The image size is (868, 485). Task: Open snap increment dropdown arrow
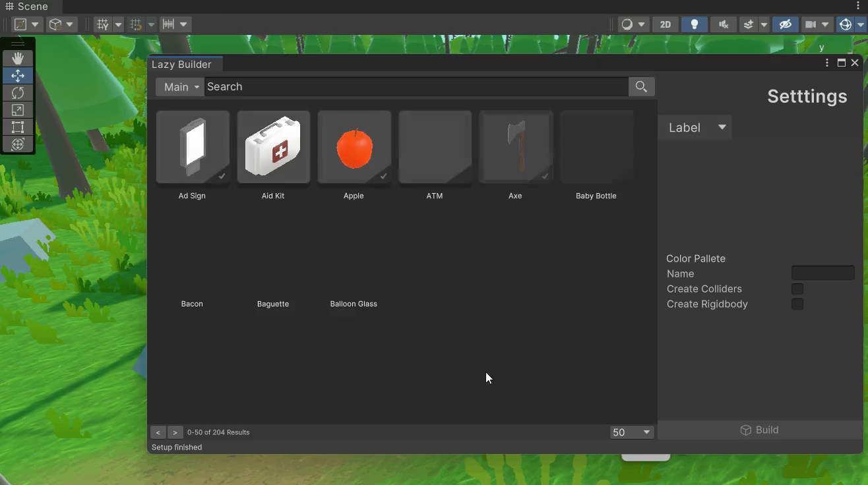(x=183, y=24)
